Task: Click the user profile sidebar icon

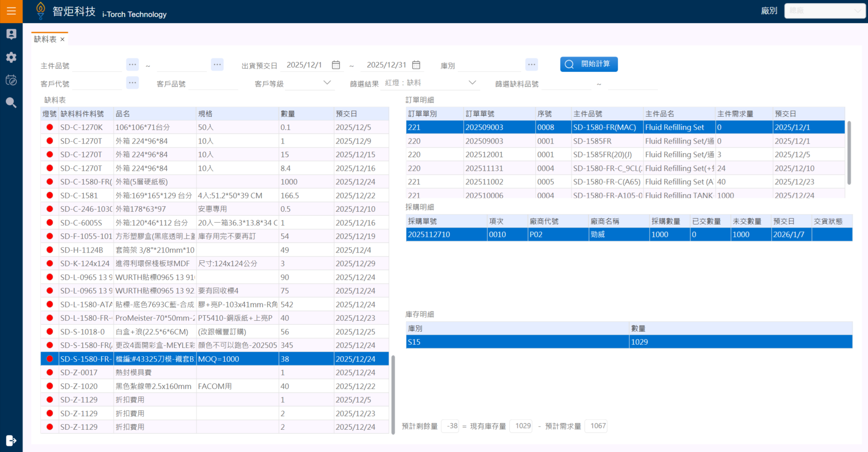Action: coord(11,34)
